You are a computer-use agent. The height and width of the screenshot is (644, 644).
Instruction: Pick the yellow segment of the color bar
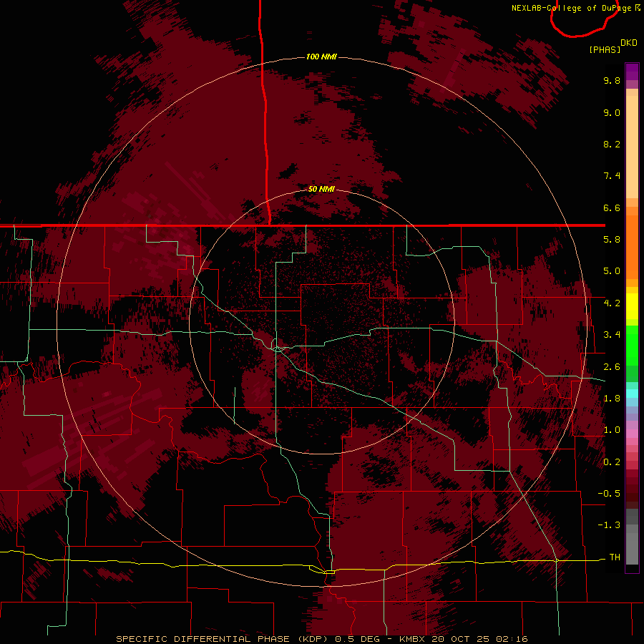coord(632,306)
